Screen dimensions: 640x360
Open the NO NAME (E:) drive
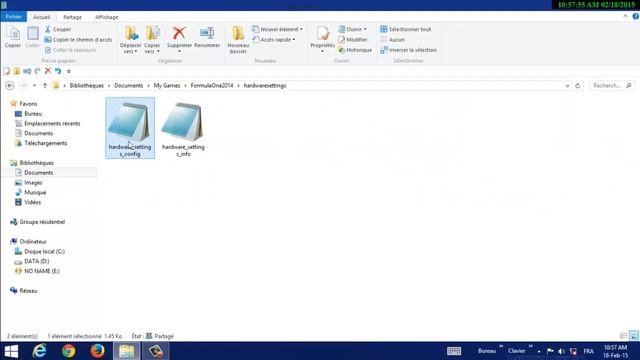tap(37, 271)
